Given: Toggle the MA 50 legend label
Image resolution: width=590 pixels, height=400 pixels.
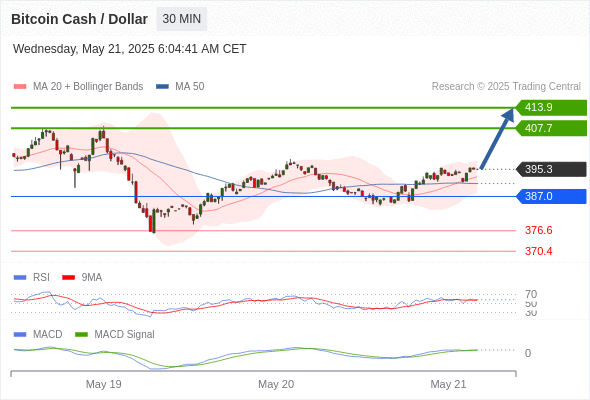Looking at the screenshot, I should pyautogui.click(x=190, y=87).
